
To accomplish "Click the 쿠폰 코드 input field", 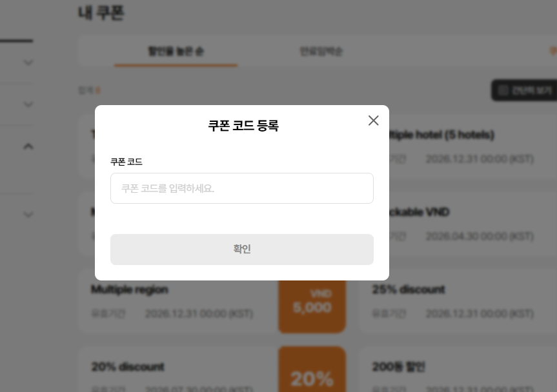I will (242, 188).
